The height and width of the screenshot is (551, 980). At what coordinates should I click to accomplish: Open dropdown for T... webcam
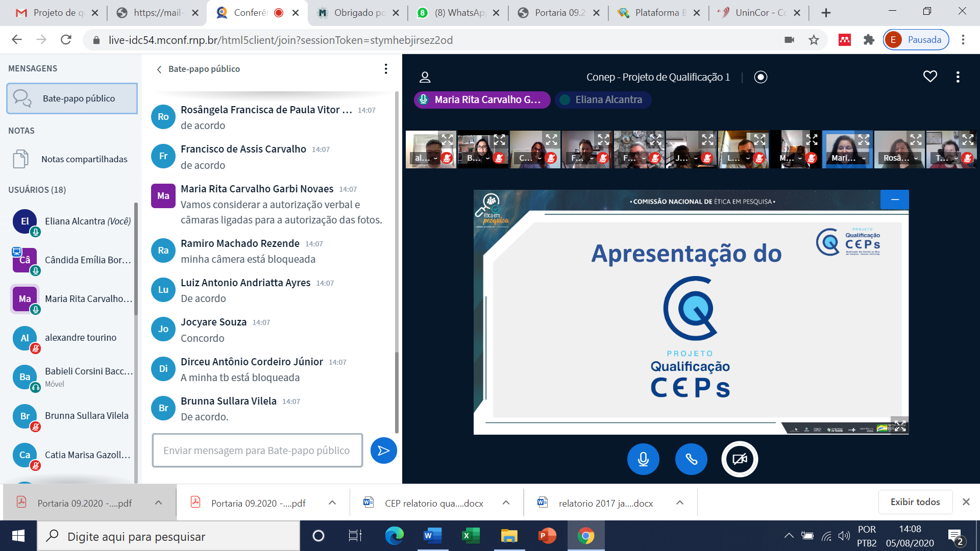(x=946, y=158)
